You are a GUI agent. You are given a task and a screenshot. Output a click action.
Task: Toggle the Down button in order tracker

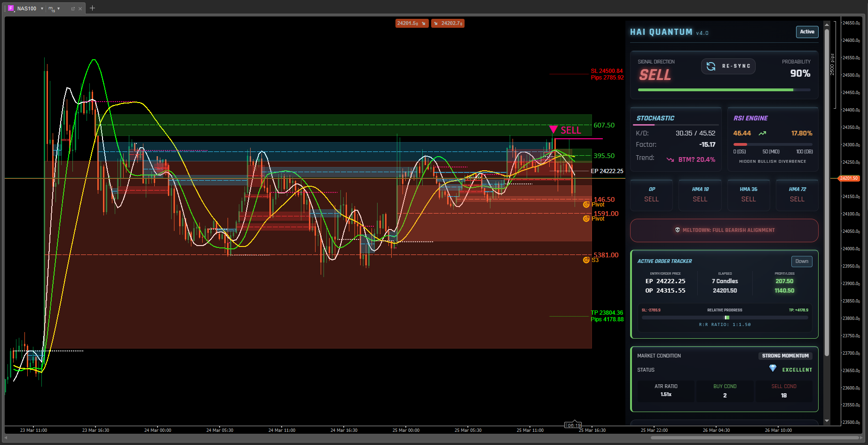[x=801, y=262]
